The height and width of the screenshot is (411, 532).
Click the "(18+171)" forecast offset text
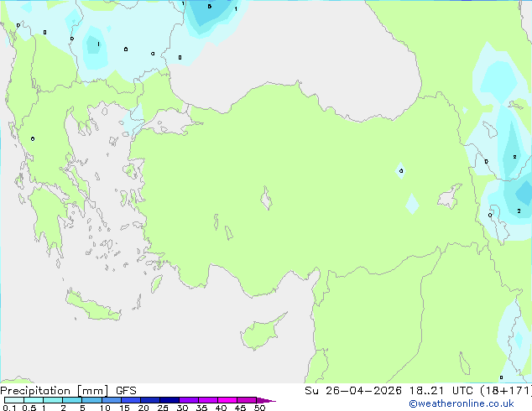(x=506, y=391)
